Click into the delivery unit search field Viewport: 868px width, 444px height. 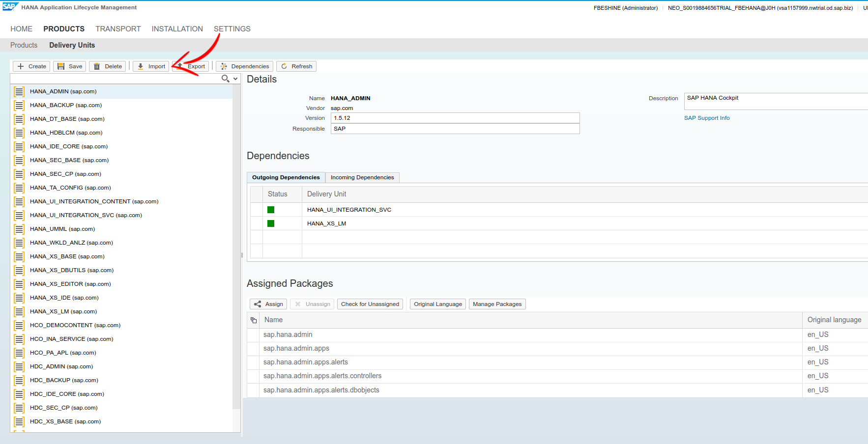click(x=116, y=79)
